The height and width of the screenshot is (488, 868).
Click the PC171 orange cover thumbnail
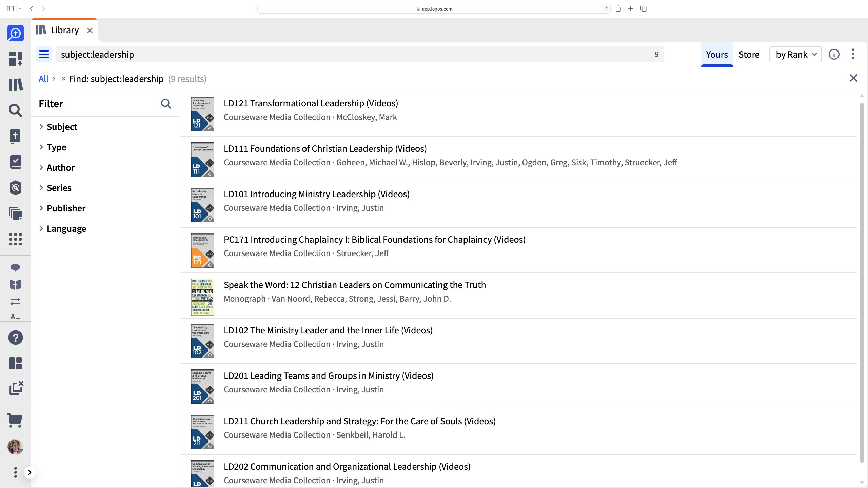tap(202, 250)
